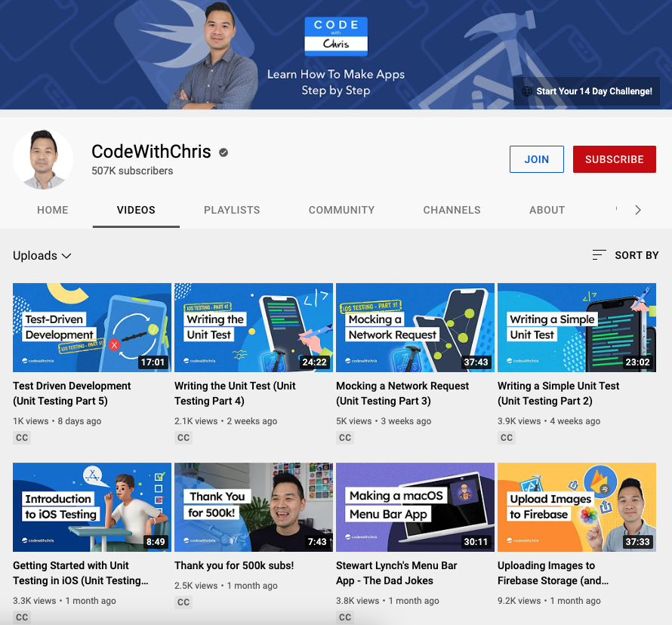The image size is (672, 625).
Task: Go to the Community tab
Action: pos(341,210)
